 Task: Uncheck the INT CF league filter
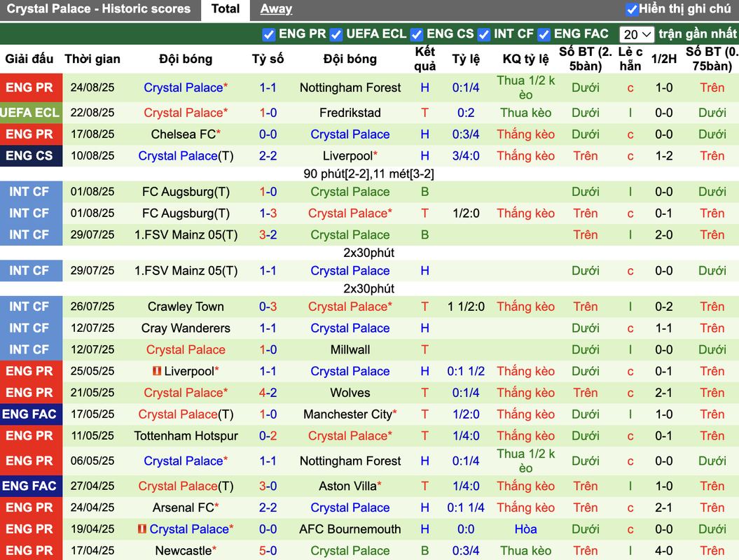point(483,34)
